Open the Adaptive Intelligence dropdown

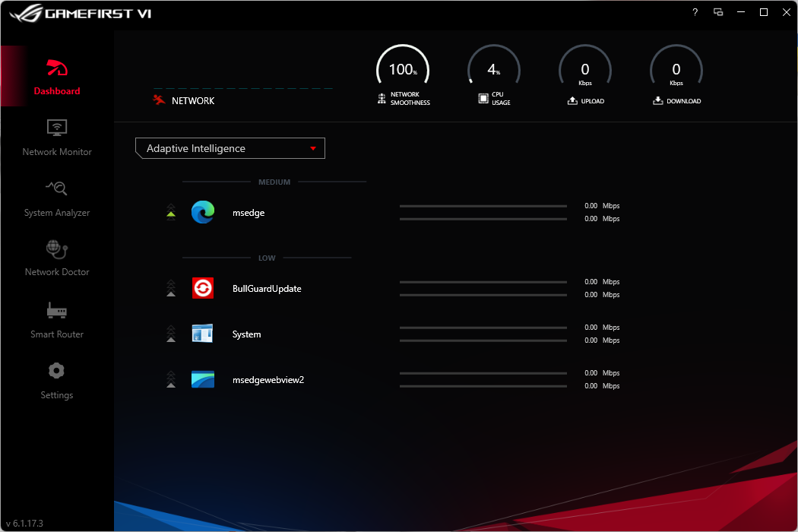pyautogui.click(x=230, y=148)
